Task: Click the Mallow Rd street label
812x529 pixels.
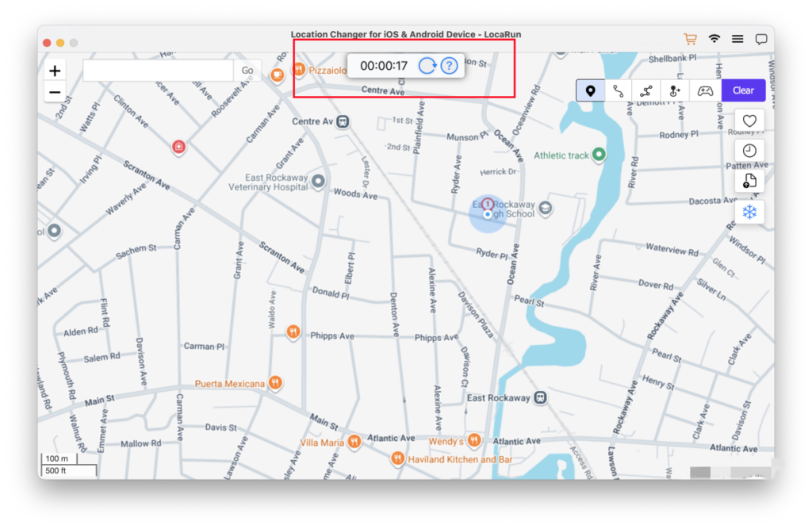Action: [x=141, y=443]
